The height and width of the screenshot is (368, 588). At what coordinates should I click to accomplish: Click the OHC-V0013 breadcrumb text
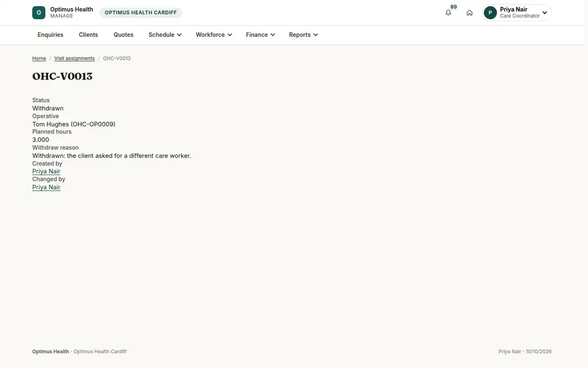[x=117, y=58]
